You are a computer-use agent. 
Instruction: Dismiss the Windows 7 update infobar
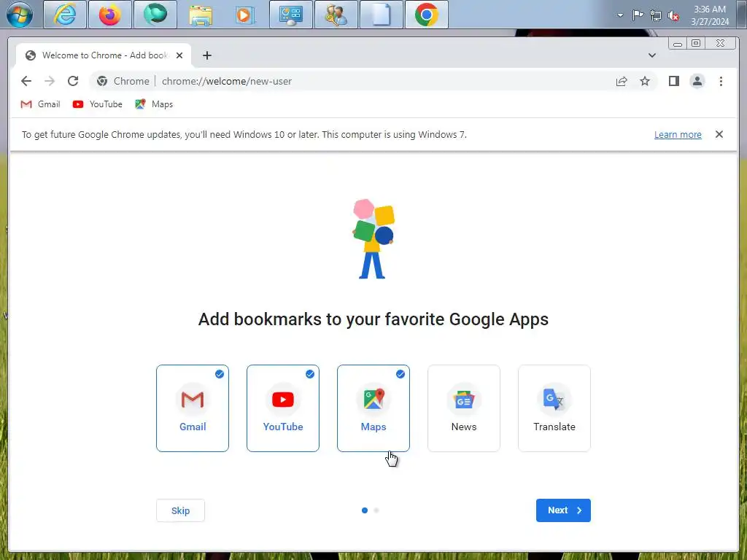719,134
